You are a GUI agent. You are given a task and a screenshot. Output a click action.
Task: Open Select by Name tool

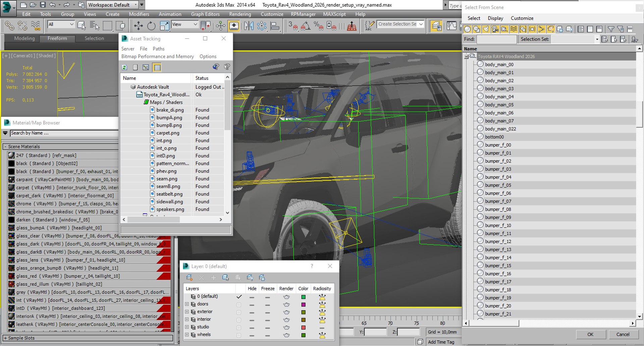[95, 26]
